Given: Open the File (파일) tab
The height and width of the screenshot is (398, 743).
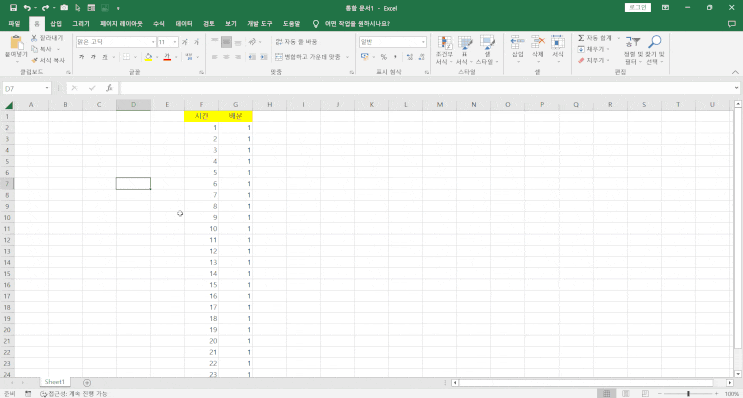Looking at the screenshot, I should (14, 24).
